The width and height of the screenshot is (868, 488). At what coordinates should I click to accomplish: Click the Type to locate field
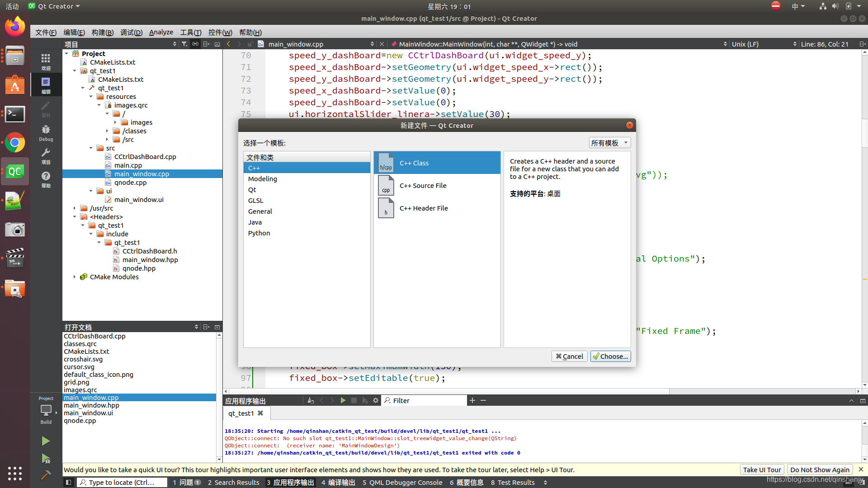coord(122,482)
